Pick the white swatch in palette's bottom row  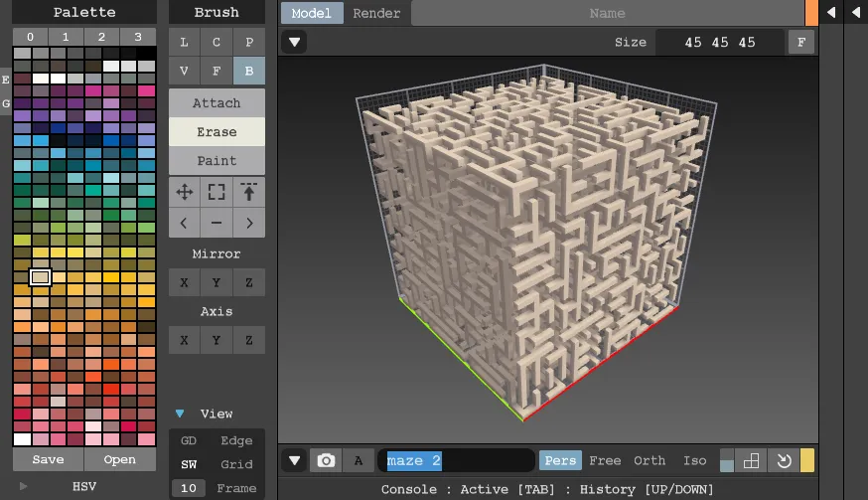[x=22, y=439]
